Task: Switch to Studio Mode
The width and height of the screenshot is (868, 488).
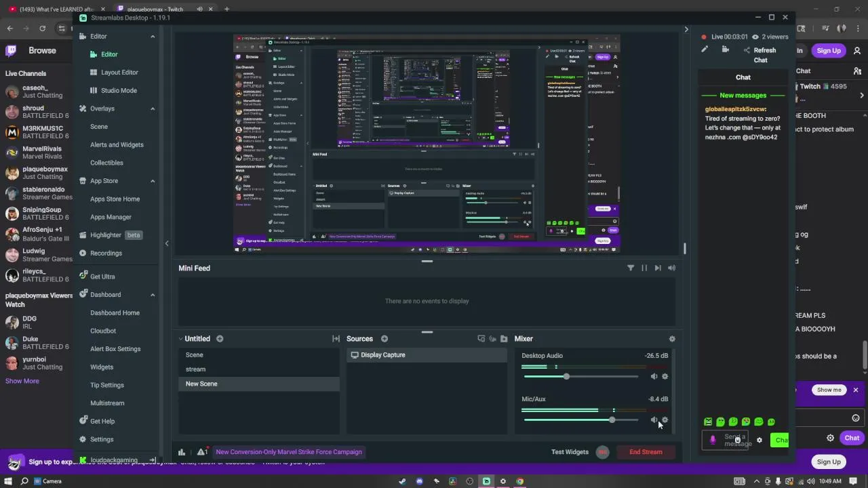Action: (x=113, y=90)
